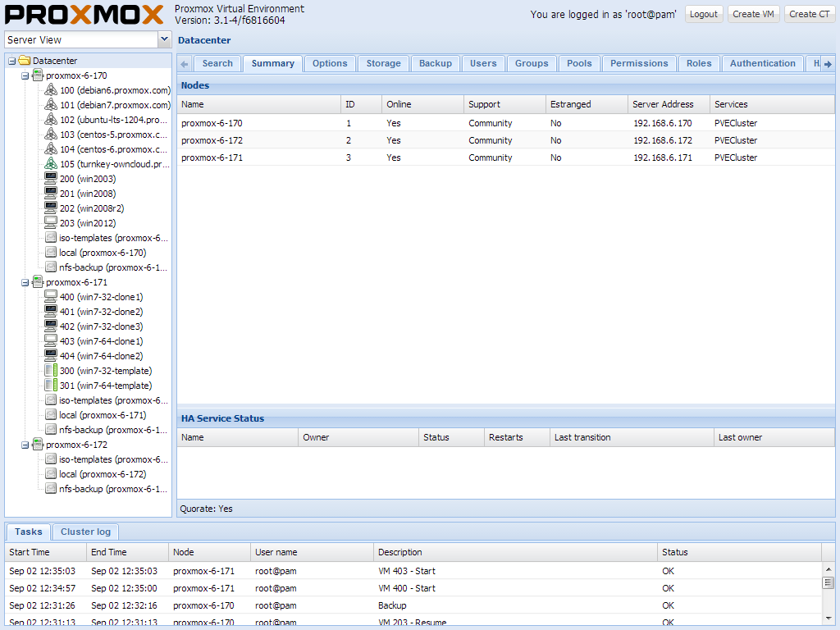Open the nfs-backup storage under proxmox-6-171
840x630 pixels.
click(50, 430)
